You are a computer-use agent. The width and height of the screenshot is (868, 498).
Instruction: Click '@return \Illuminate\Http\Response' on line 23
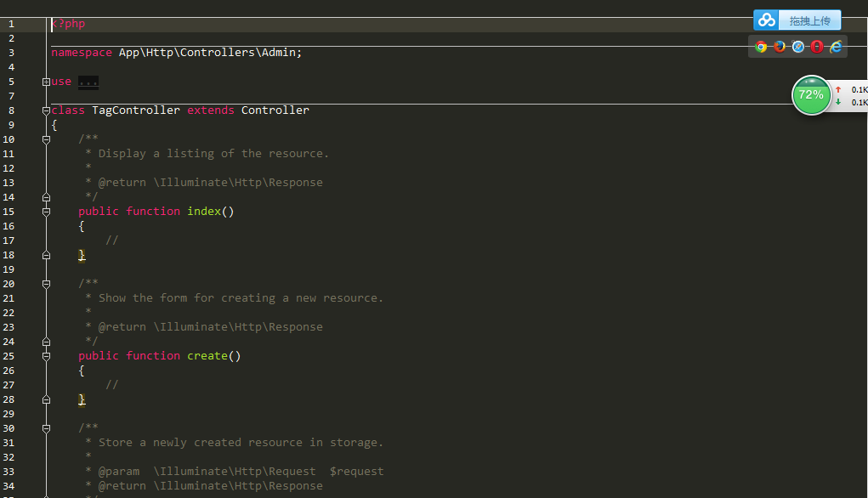(210, 327)
